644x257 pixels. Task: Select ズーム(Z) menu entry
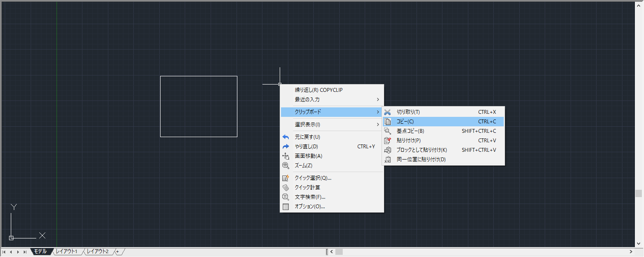(331, 166)
